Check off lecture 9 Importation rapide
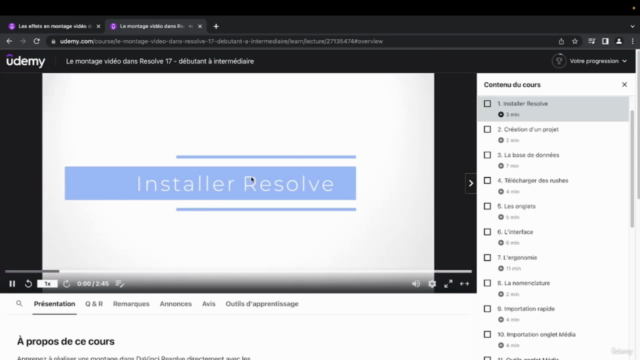The width and height of the screenshot is (640, 360). [487, 309]
